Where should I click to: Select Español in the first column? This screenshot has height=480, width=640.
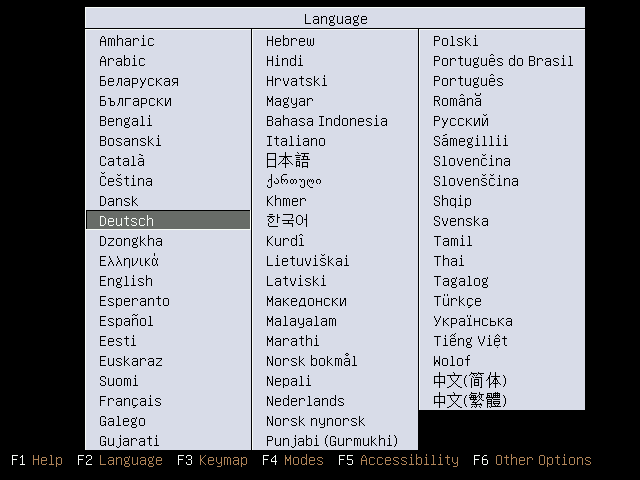coord(126,321)
